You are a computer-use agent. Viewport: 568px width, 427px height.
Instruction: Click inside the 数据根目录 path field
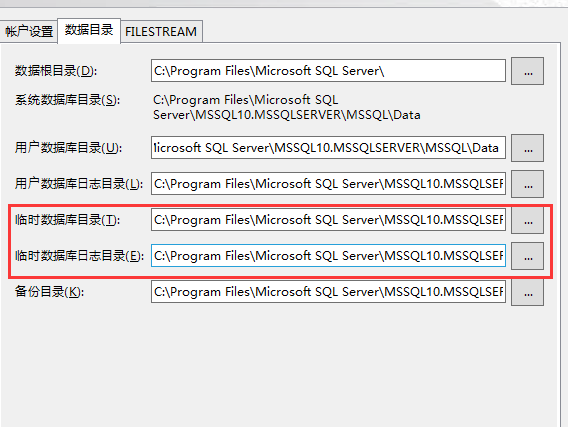[x=328, y=71]
